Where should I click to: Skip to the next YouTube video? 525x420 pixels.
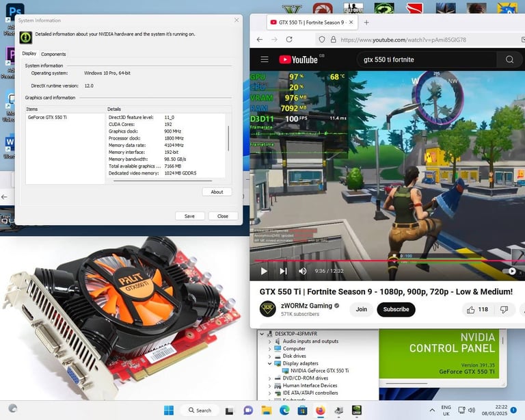pos(283,271)
